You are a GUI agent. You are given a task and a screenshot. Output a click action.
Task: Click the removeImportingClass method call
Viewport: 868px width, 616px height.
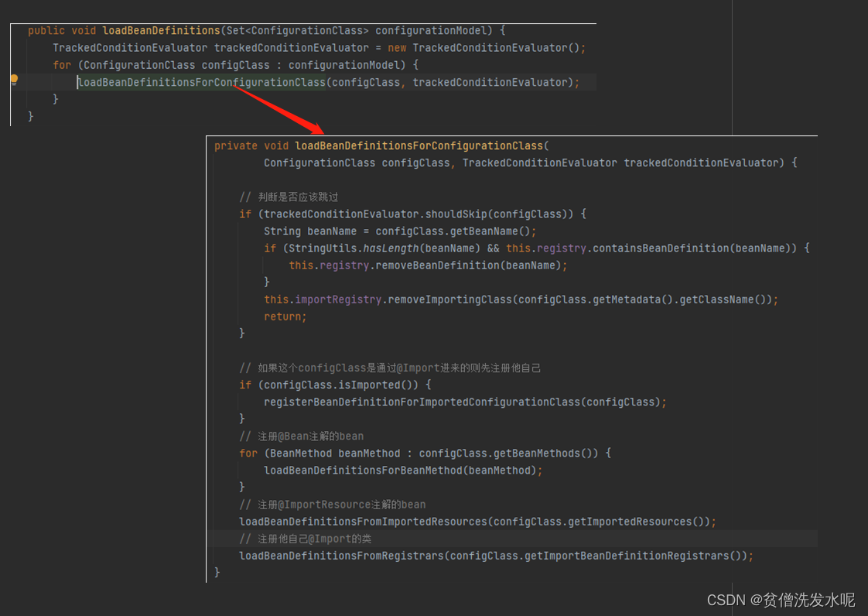coord(449,299)
